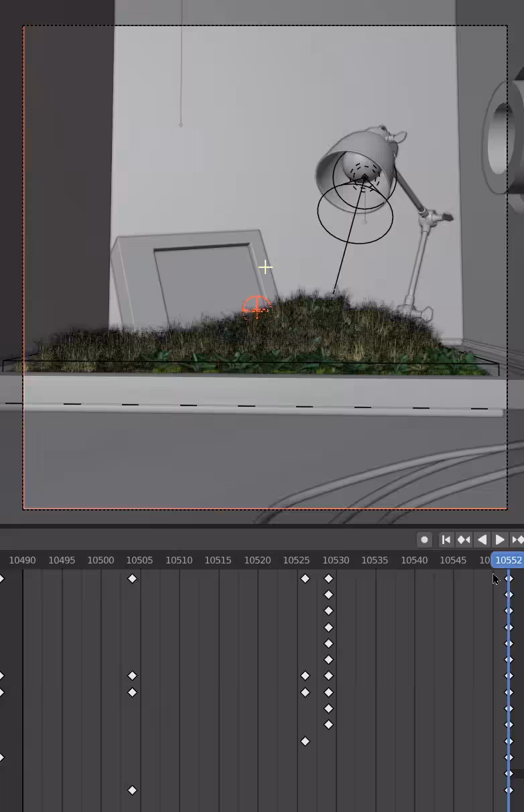The width and height of the screenshot is (524, 812).
Task: Select the top-row keyframe at frame 10505
Action: [132, 578]
